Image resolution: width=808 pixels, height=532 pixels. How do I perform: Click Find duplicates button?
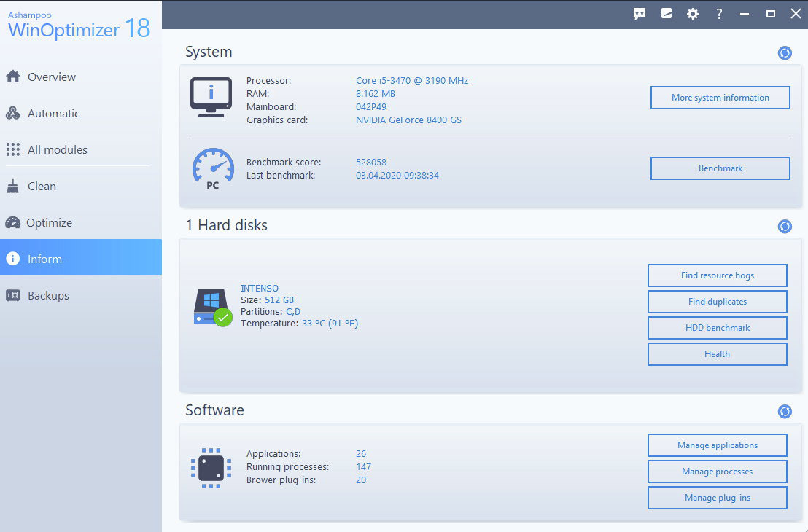point(718,302)
